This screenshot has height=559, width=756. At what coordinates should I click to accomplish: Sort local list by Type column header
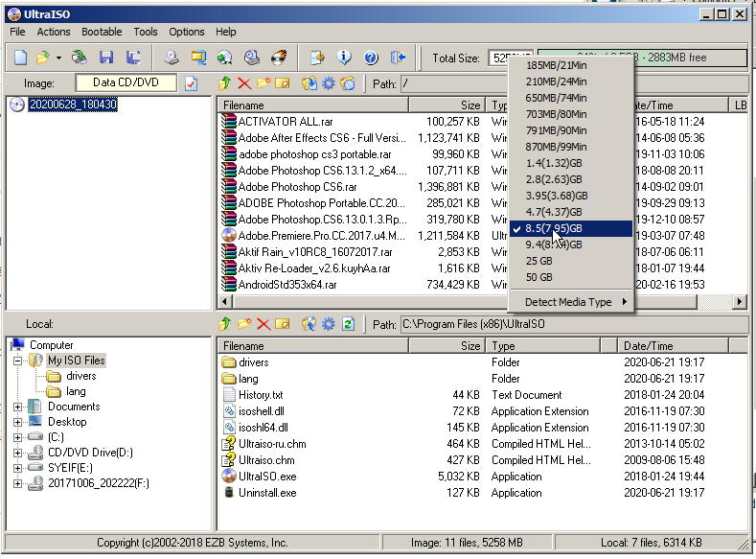point(543,346)
